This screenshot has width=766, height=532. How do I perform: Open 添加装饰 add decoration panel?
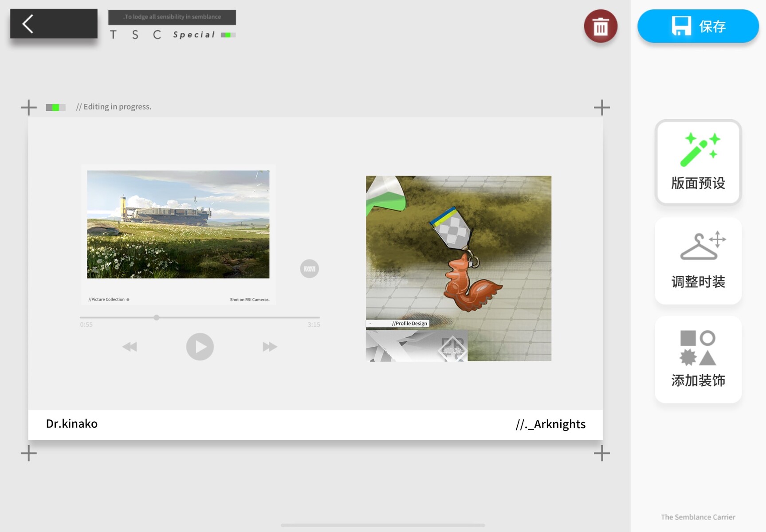coord(698,360)
